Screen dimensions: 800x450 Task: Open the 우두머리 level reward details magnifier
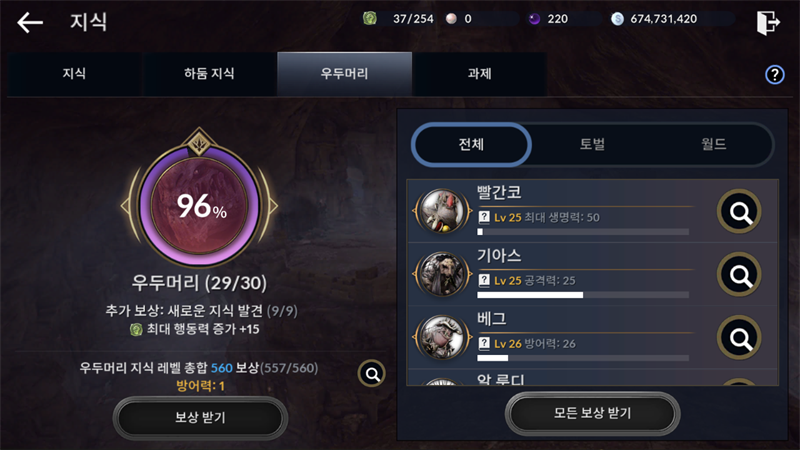(372, 374)
